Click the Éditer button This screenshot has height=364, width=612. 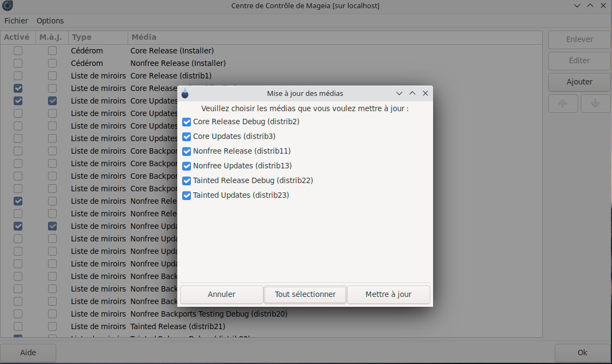pyautogui.click(x=579, y=60)
